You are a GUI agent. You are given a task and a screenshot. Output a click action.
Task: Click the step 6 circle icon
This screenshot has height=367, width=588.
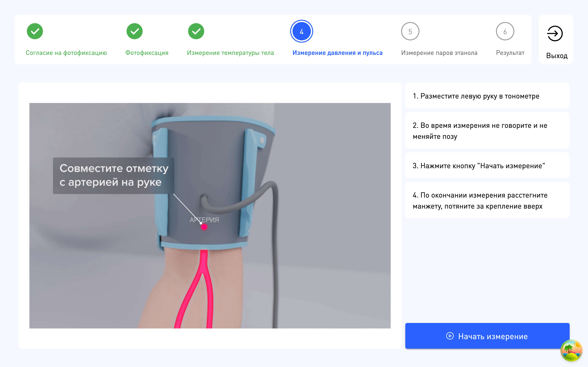pos(505,31)
